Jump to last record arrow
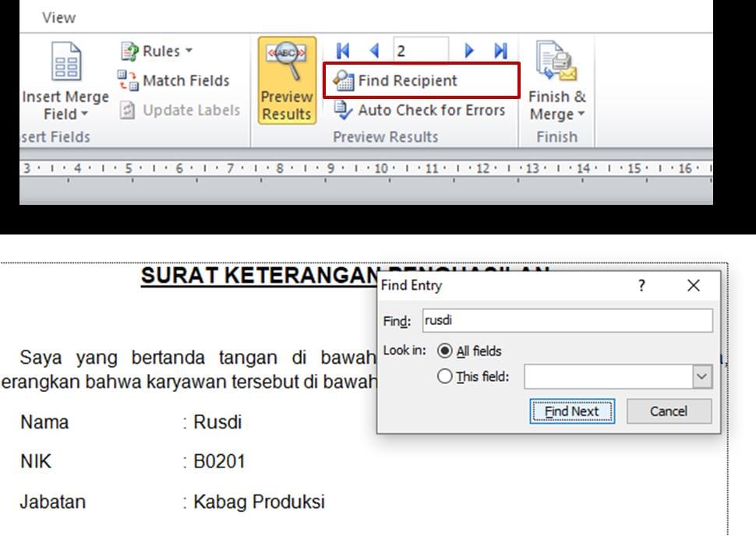756x536 pixels. click(x=500, y=51)
